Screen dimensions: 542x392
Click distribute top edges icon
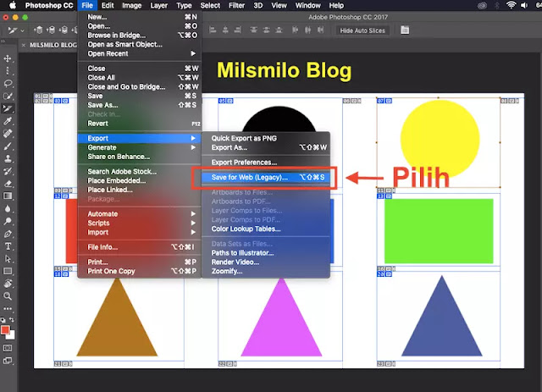[254, 30]
